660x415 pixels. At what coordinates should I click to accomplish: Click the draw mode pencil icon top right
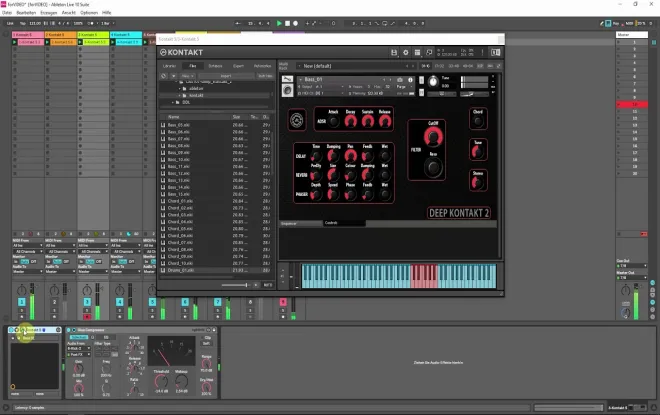coord(601,24)
